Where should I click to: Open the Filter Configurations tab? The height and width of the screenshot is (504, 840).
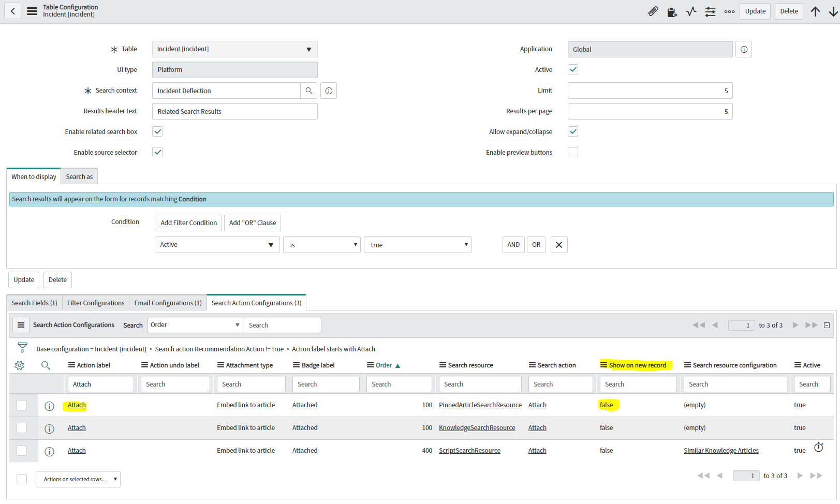click(x=96, y=303)
